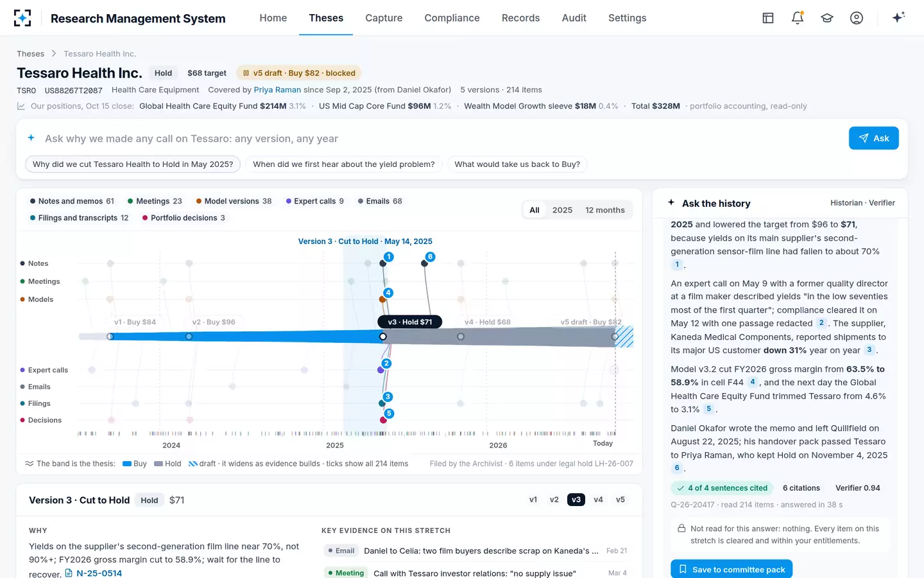Open the user profile icon
Viewport: 924px width, 578px height.
point(857,18)
